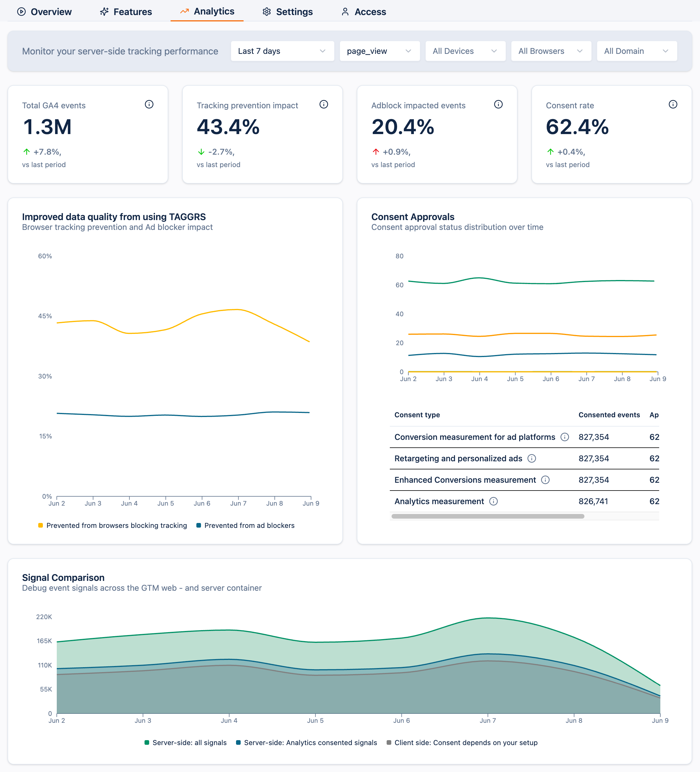This screenshot has height=772, width=700.
Task: Select the Retargeting and personalized ads row
Action: [524, 458]
